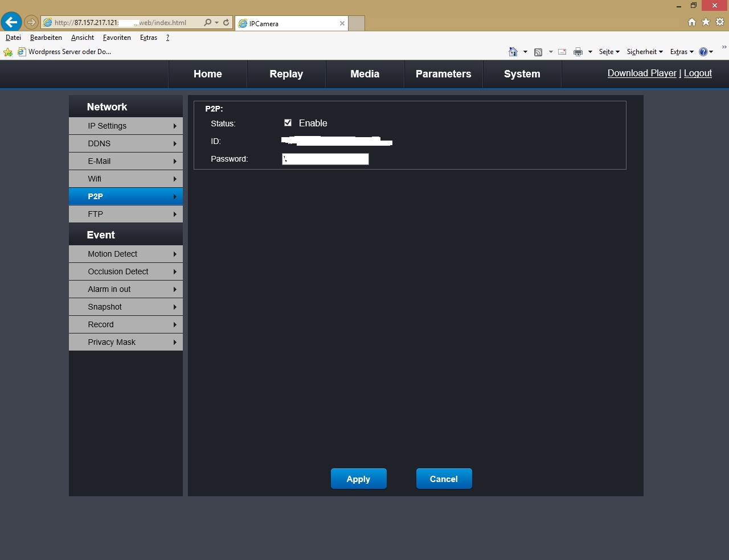Image resolution: width=729 pixels, height=560 pixels.
Task: Expand the print options dropdown arrow
Action: point(590,52)
